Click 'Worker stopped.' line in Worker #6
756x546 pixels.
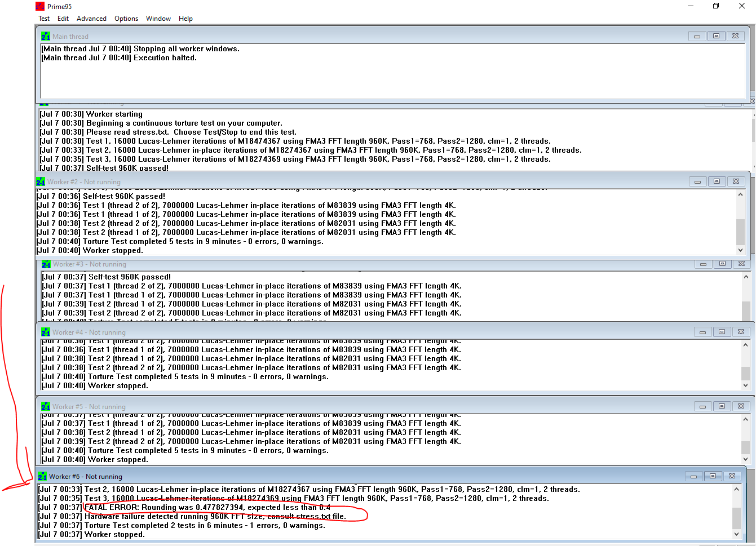[91, 535]
